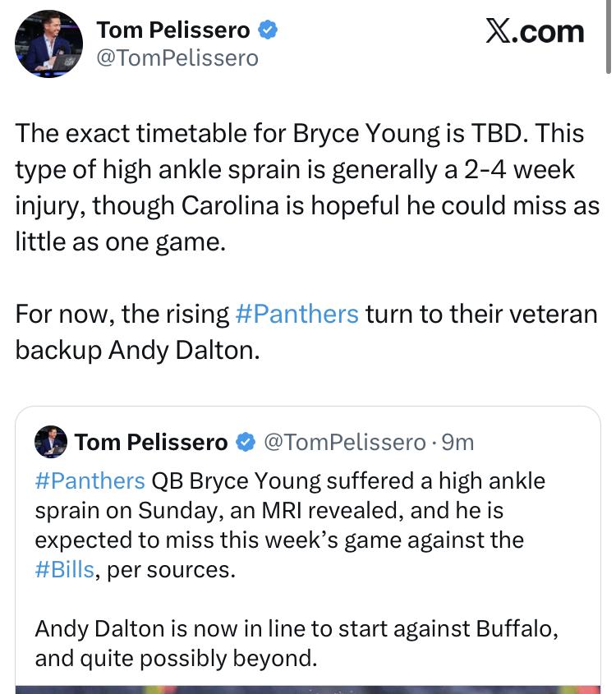Open the 9m timestamp of quoted tweet

[x=458, y=443]
